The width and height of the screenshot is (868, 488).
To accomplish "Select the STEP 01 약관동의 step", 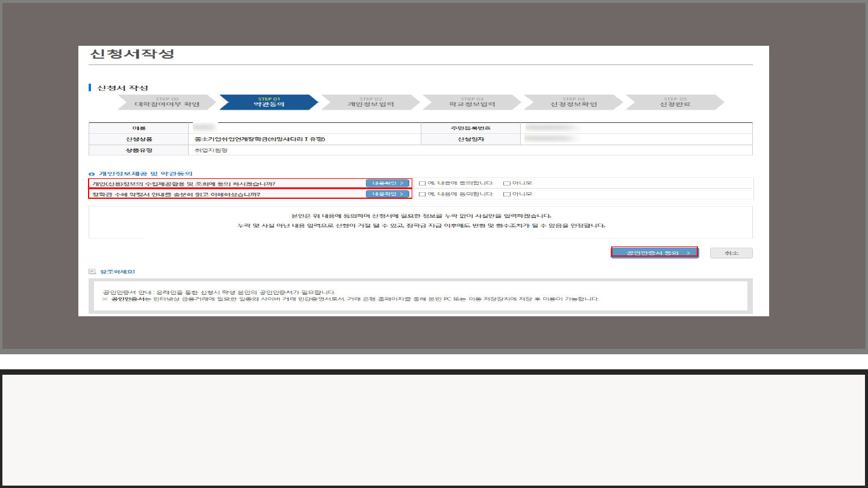I will point(268,102).
